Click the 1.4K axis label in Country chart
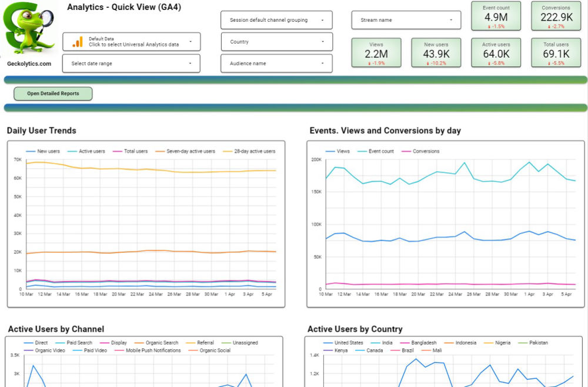The image size is (588, 387). pos(314,355)
